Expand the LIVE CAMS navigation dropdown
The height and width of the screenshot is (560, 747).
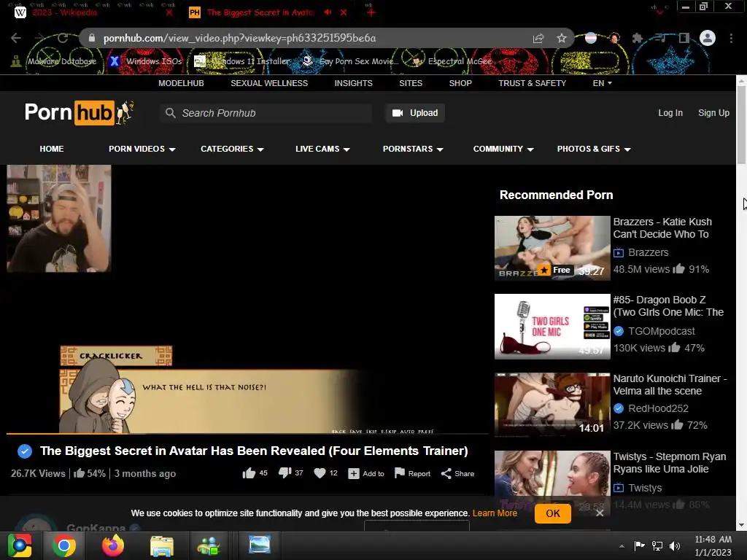[x=322, y=149]
